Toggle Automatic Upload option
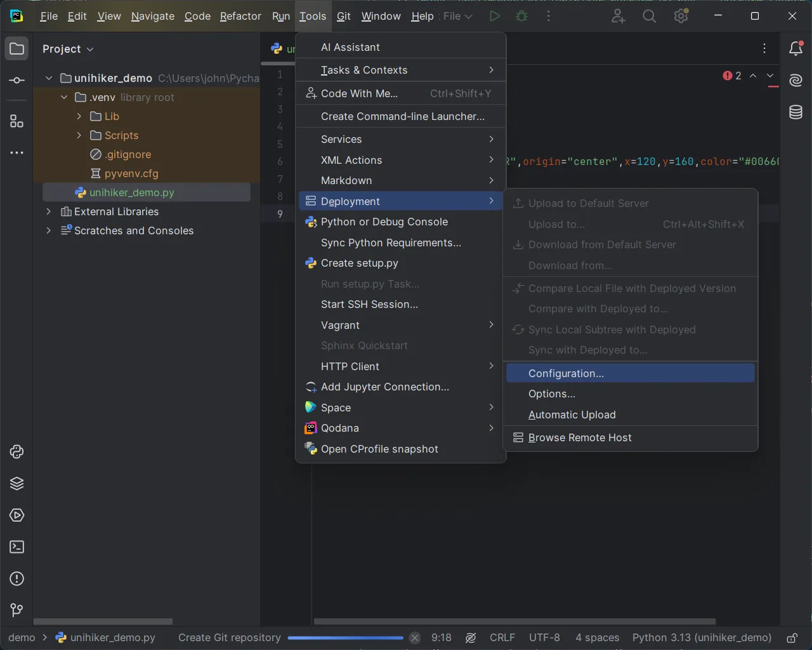 point(631,415)
